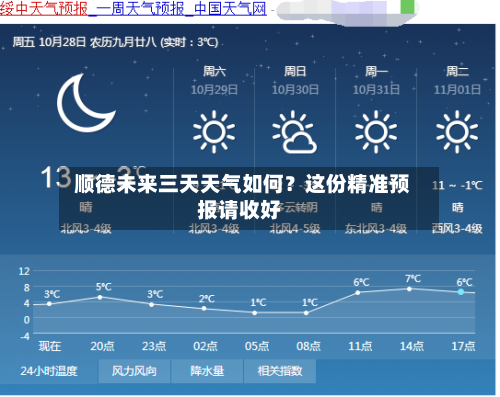Select the 23点 data point at 3℃

pos(152,304)
